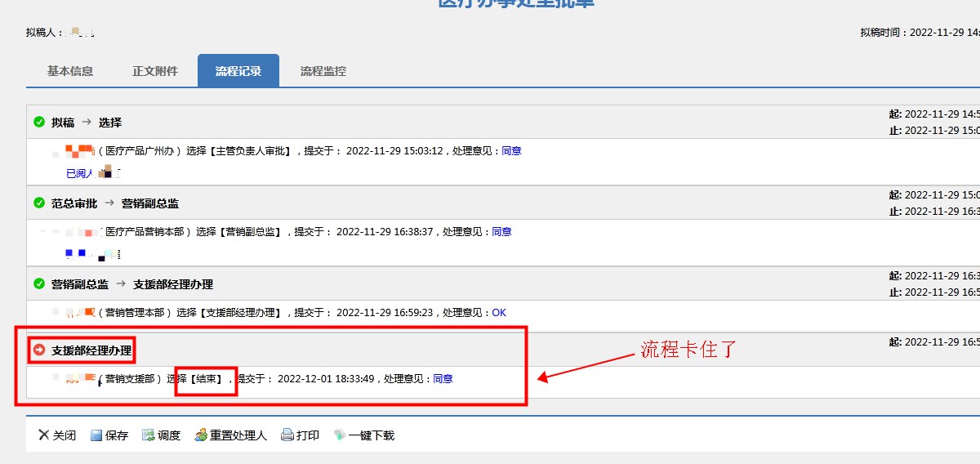Click the 范总审批 → 营销副总监 header
Viewport: 980px width, 464px height.
(x=115, y=203)
